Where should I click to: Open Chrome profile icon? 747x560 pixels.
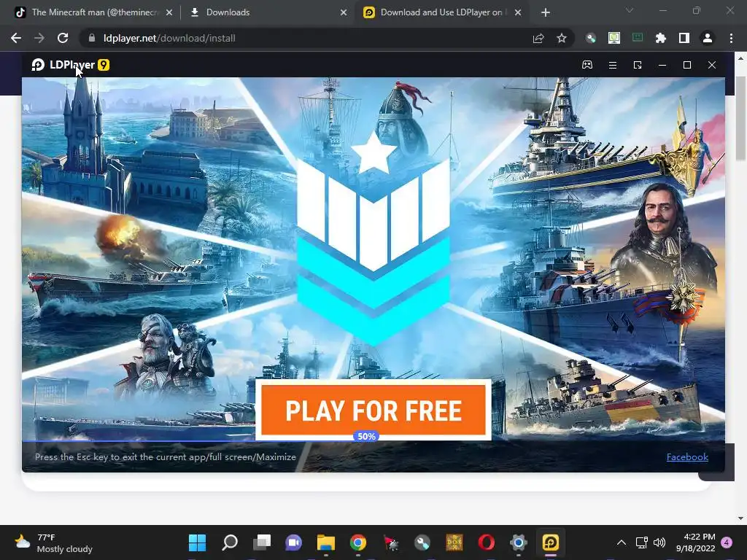pos(708,38)
